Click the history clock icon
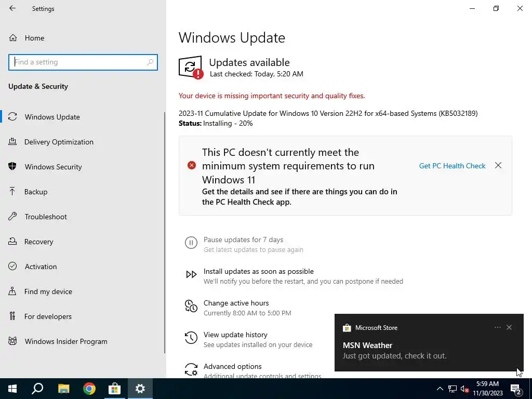Viewport: 532px width, 399px height. pyautogui.click(x=191, y=338)
